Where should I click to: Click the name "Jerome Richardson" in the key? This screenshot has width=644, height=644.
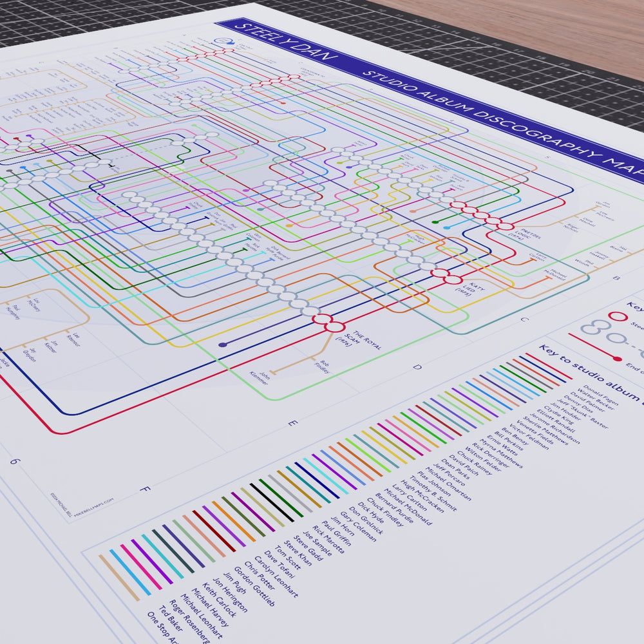(x=555, y=429)
